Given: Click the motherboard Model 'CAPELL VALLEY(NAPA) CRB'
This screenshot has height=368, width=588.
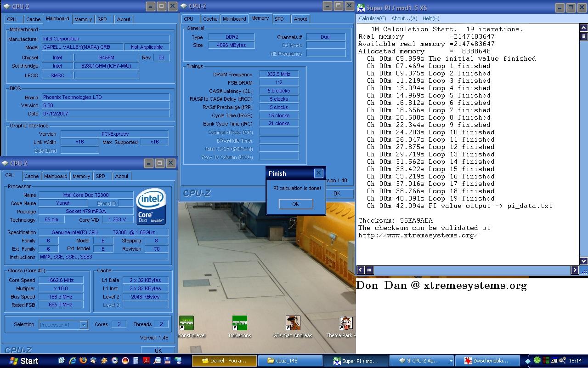Looking at the screenshot, I should coord(83,47).
